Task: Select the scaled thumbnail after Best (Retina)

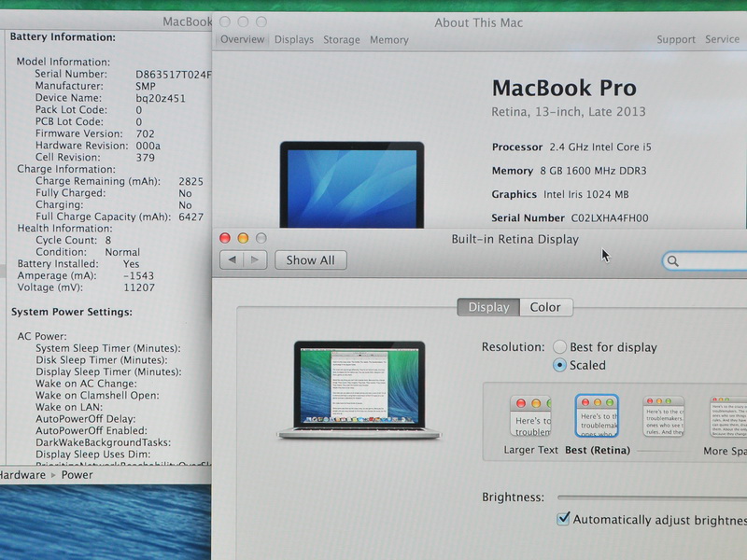Action: [663, 416]
